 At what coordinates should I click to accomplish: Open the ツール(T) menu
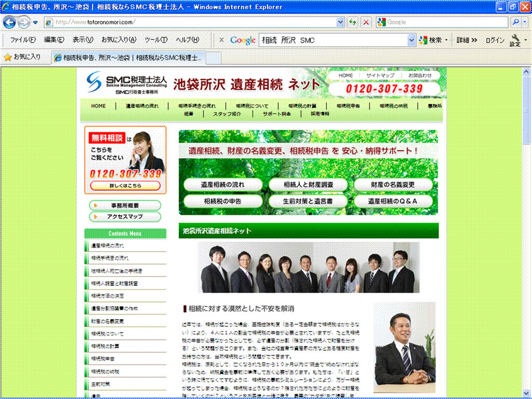click(x=156, y=40)
